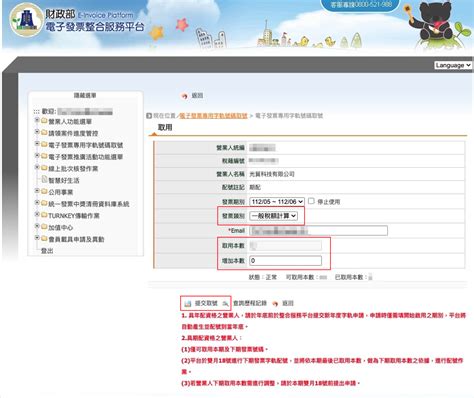Click the top 返回 back arrow icon
The image size is (474, 398).
tap(184, 96)
